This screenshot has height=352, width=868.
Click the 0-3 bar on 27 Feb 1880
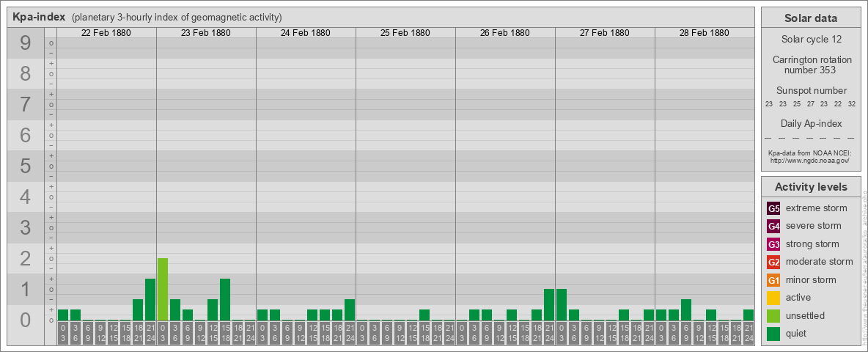click(562, 305)
